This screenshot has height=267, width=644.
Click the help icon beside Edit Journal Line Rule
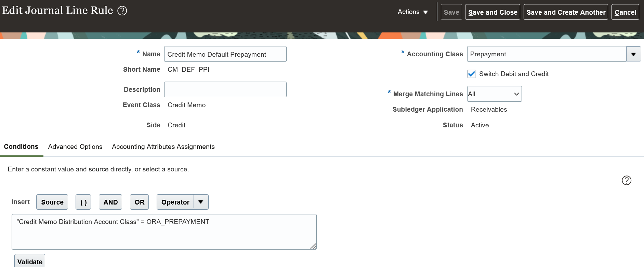[122, 11]
